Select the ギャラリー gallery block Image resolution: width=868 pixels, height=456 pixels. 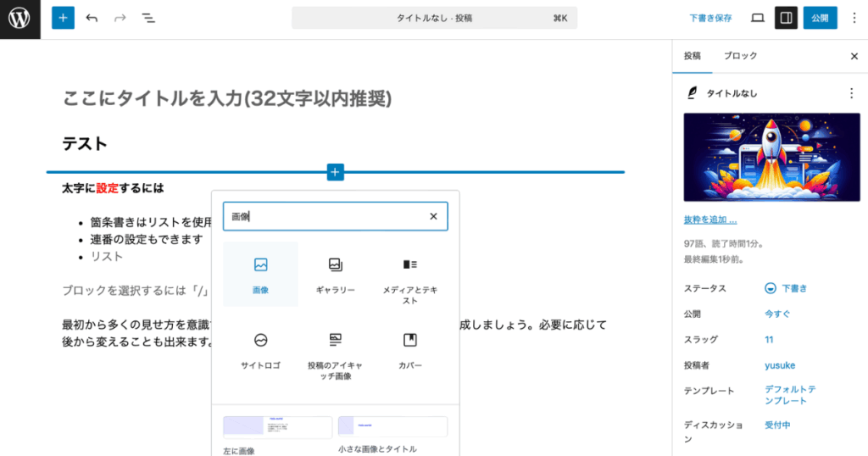335,274
